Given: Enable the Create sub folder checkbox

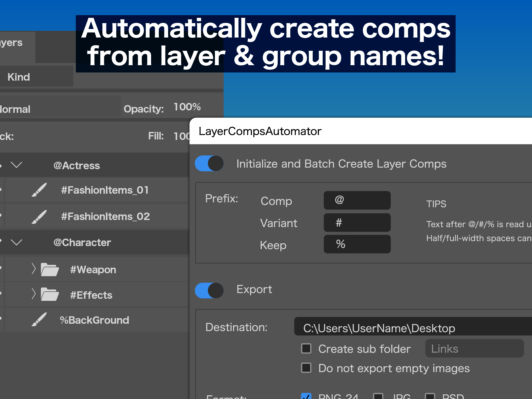Looking at the screenshot, I should tap(306, 348).
